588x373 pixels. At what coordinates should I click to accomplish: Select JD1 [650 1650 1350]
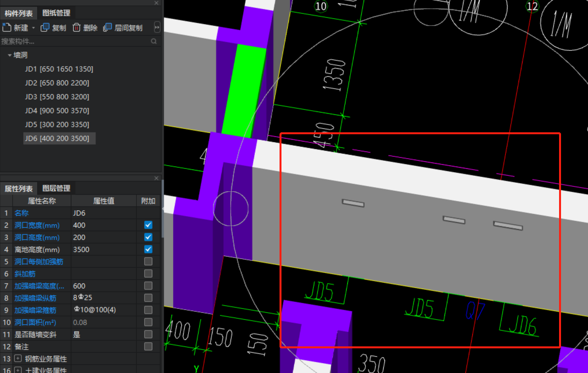pyautogui.click(x=59, y=69)
